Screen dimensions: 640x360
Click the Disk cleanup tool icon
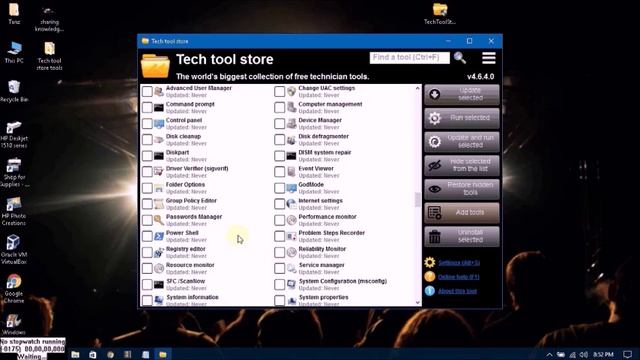pyautogui.click(x=159, y=140)
